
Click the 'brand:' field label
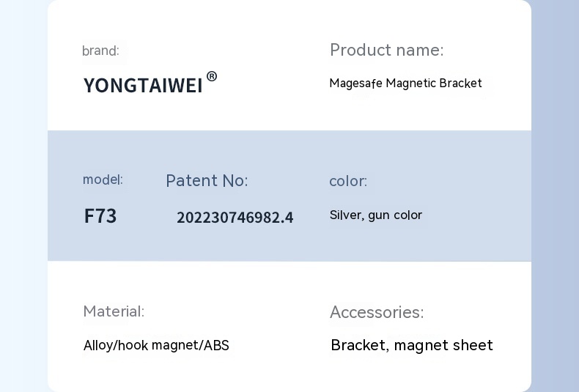click(x=100, y=51)
